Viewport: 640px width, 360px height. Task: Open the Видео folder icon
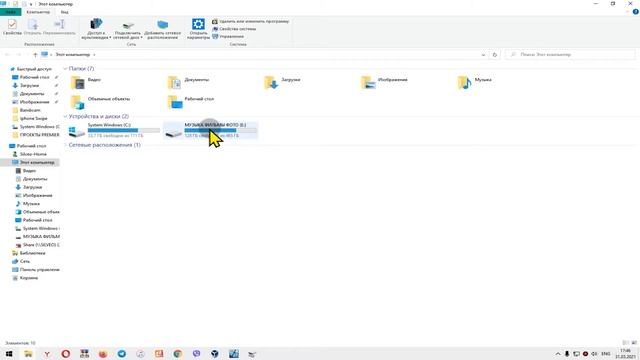78,82
